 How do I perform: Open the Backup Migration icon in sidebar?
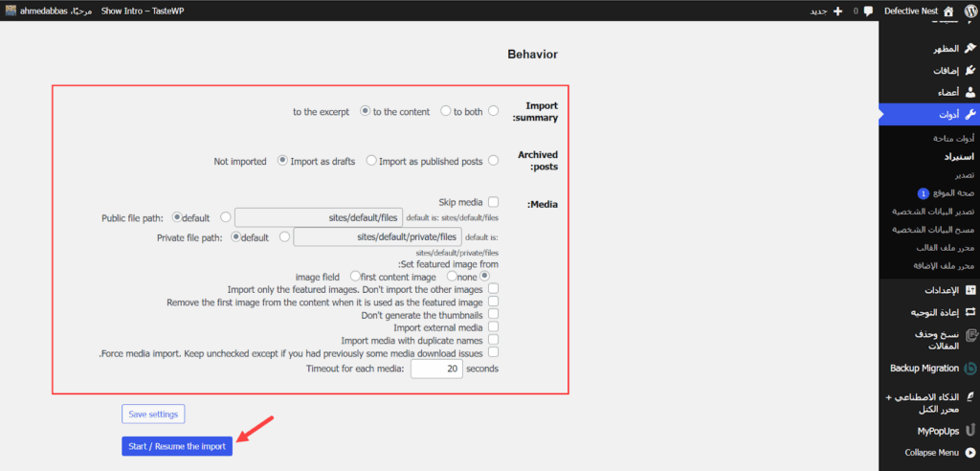click(x=969, y=368)
